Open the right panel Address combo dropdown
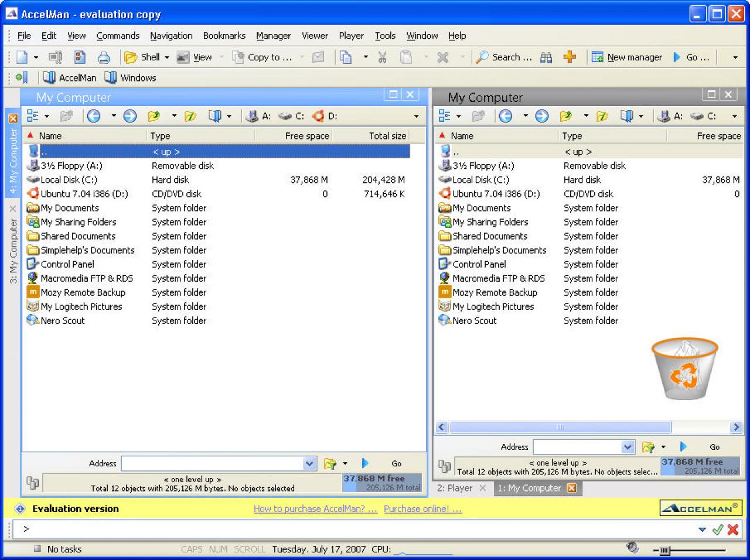Image resolution: width=750 pixels, height=560 pixels. coord(628,447)
